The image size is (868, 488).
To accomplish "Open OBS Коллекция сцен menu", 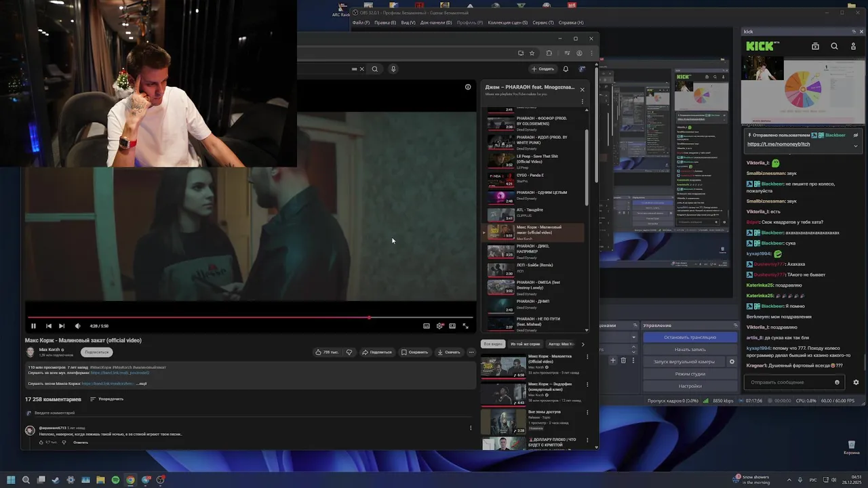I will [508, 22].
